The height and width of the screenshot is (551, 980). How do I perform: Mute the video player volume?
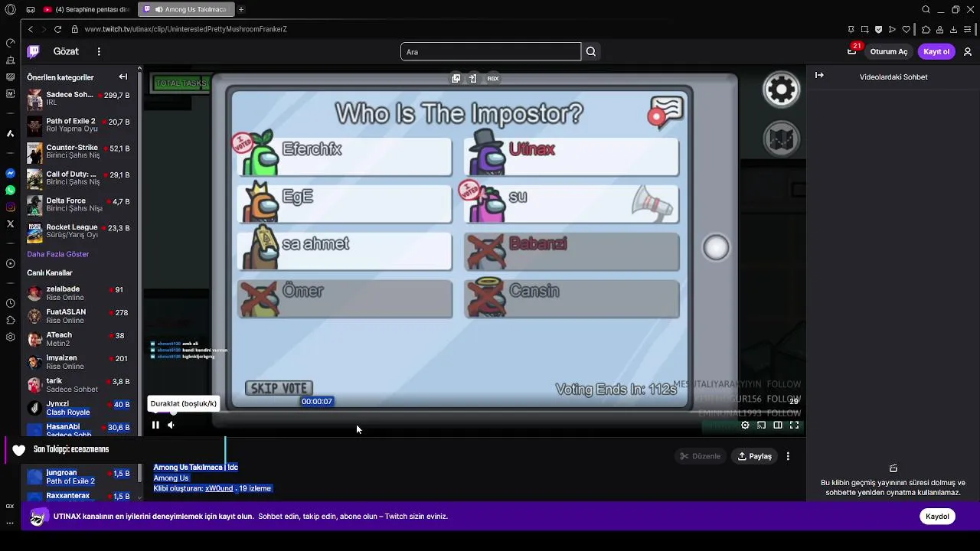(x=171, y=425)
